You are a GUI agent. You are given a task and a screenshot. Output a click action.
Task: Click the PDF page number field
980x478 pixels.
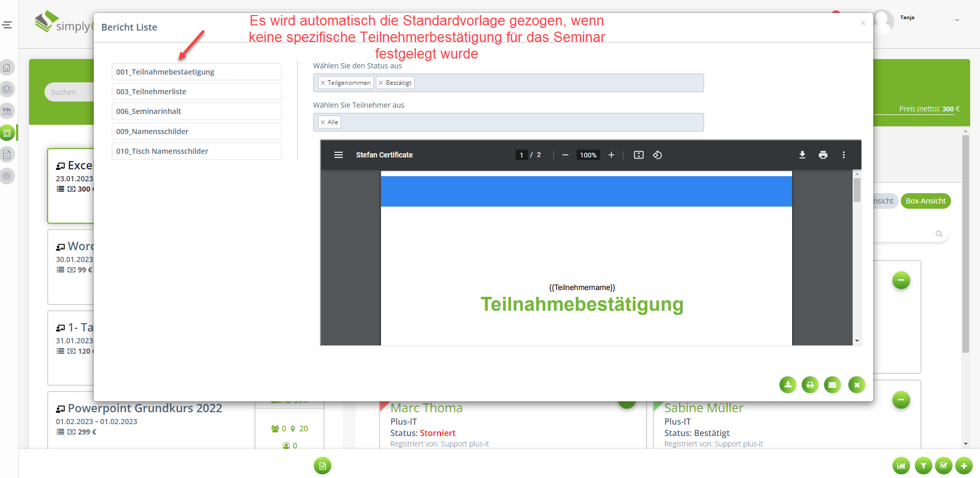coord(521,155)
